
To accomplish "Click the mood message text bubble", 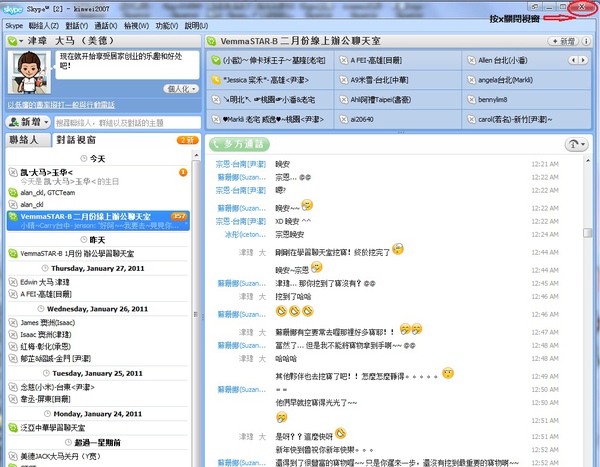I will (x=127, y=65).
